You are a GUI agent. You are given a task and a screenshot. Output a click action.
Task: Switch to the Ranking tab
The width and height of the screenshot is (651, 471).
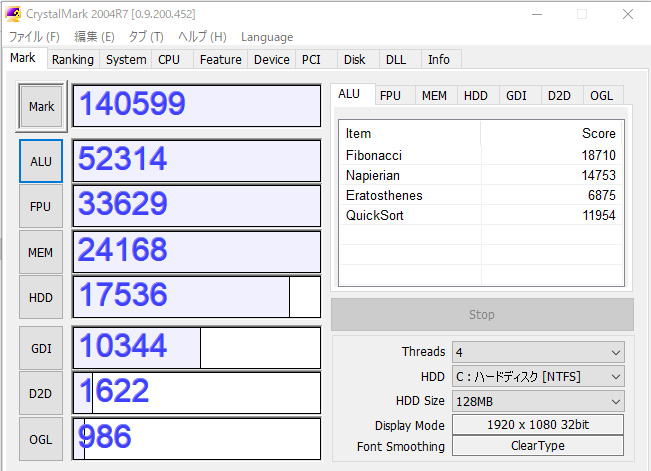[x=73, y=59]
